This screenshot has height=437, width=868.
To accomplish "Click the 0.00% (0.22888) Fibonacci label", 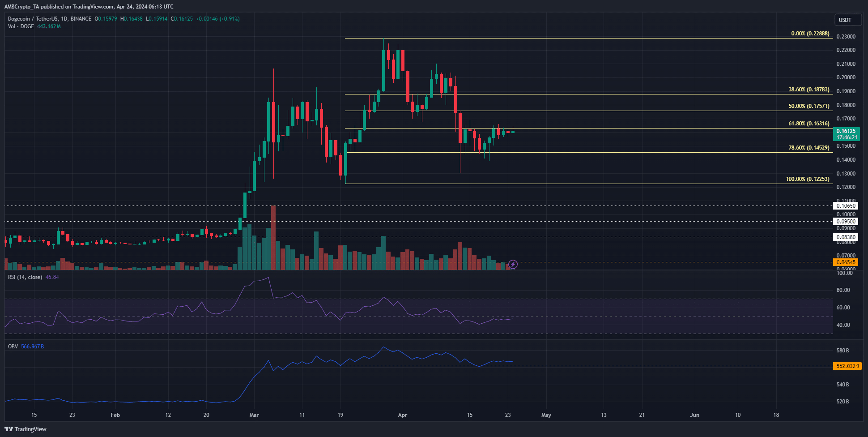I will pos(810,34).
